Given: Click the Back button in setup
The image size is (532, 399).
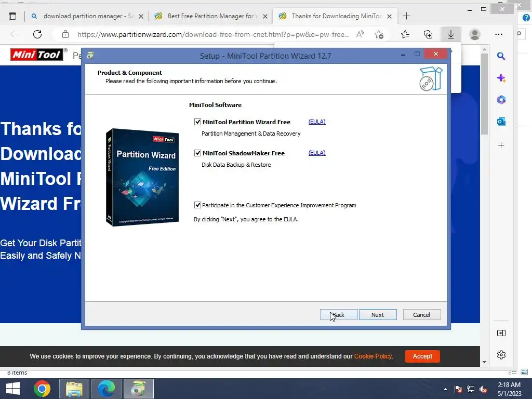Looking at the screenshot, I should coord(339,314).
